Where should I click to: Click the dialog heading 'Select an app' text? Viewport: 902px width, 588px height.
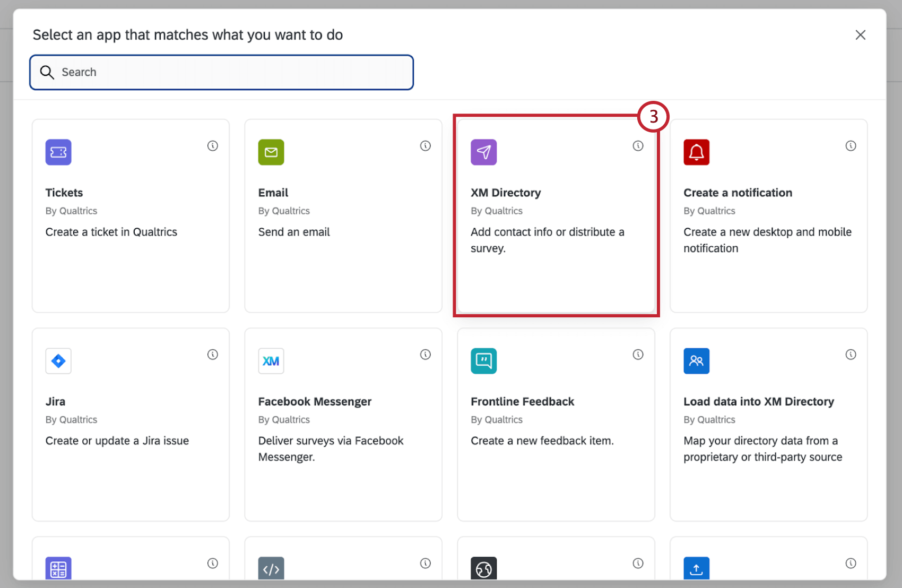[188, 35]
